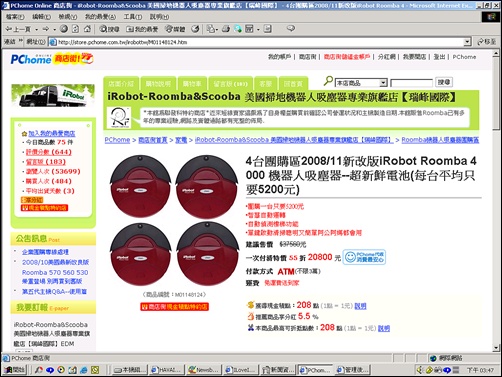The height and width of the screenshot is (377, 502).
Task: Open the 工具 menu in the menu bar
Action: (133, 17)
